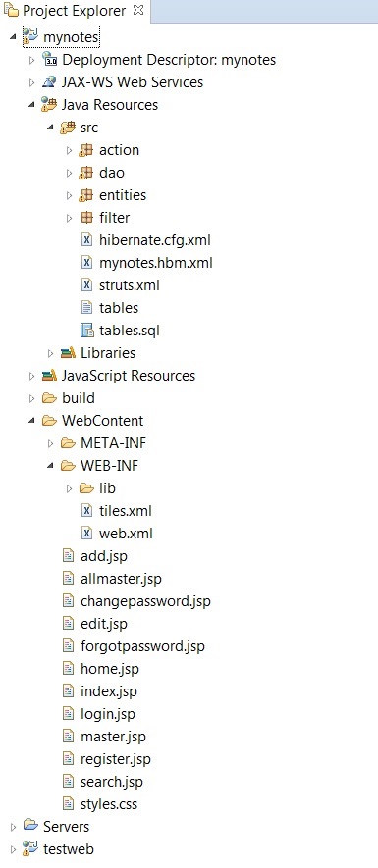Close the Project Explorer view tab
The image size is (378, 868).
click(138, 10)
